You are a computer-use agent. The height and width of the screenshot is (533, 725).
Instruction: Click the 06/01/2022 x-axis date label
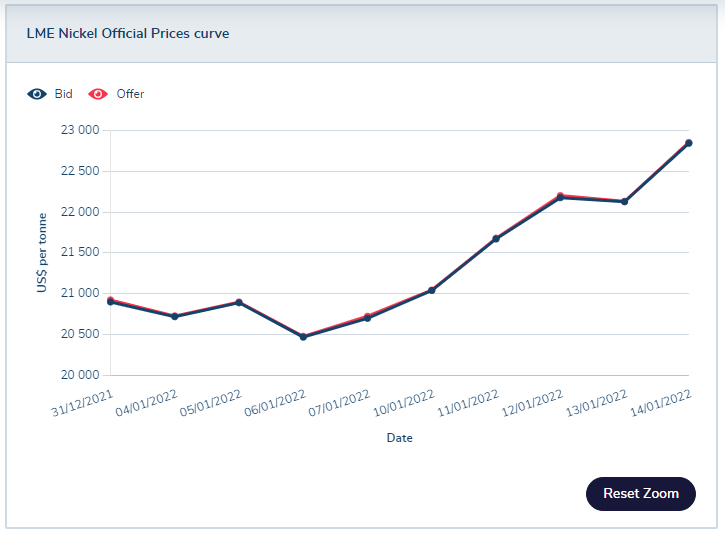pyautogui.click(x=275, y=403)
